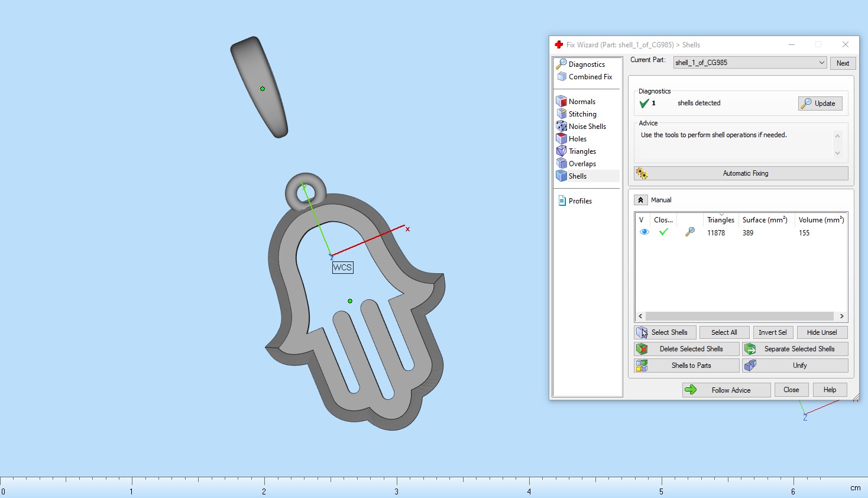Select the 11878 triangles cell

click(716, 233)
